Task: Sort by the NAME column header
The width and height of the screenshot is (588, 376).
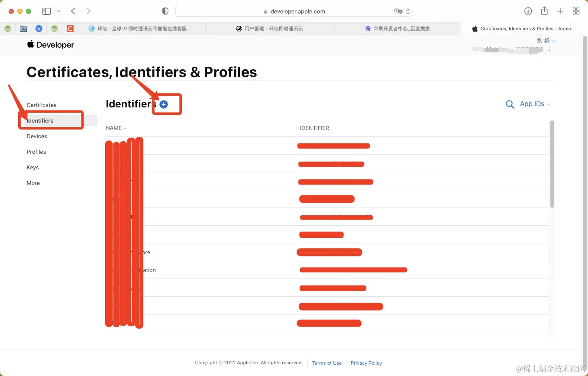Action: click(x=116, y=128)
